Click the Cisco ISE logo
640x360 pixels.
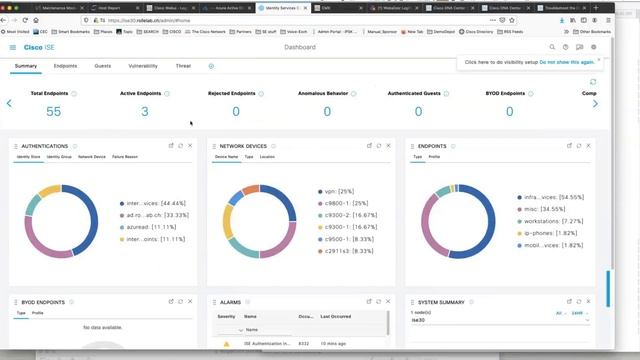coord(39,47)
